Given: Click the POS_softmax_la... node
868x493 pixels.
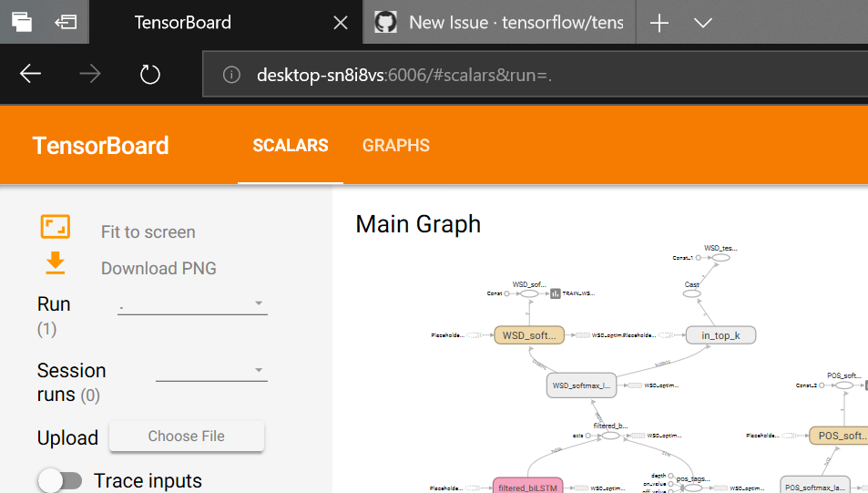Looking at the screenshot, I should point(815,484).
